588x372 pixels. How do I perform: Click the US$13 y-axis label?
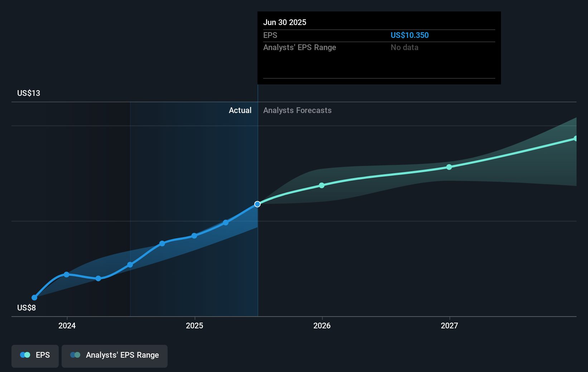point(29,93)
